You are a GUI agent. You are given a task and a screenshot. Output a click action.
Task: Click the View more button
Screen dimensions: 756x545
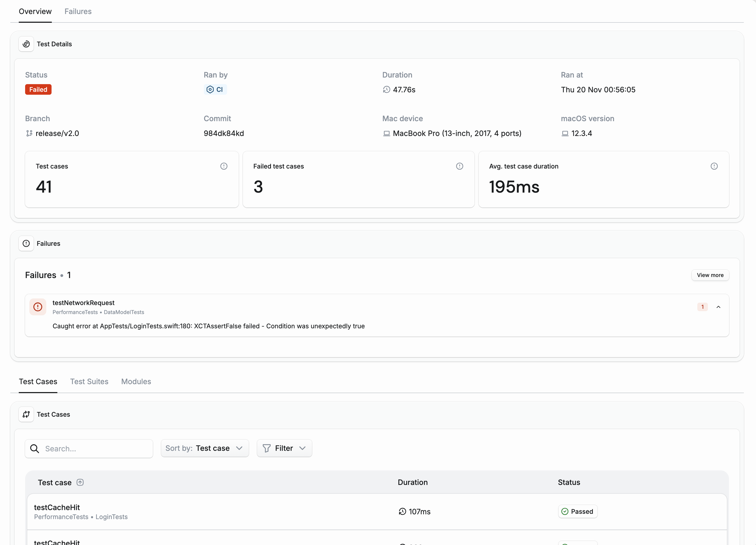710,275
